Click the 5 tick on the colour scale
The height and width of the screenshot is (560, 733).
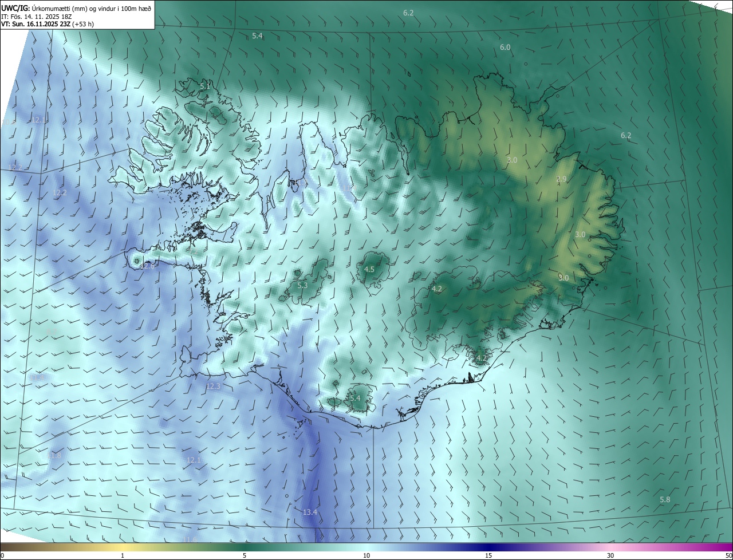[x=245, y=555]
